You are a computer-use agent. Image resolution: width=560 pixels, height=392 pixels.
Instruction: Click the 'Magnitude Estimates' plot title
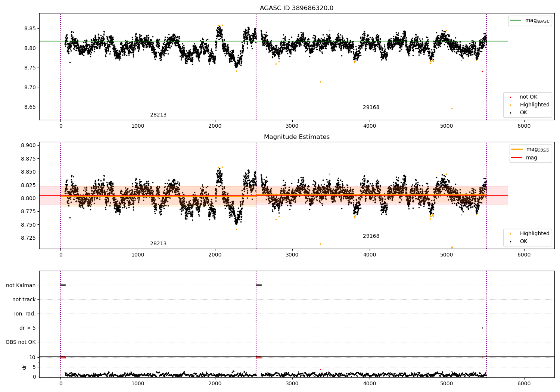296,137
